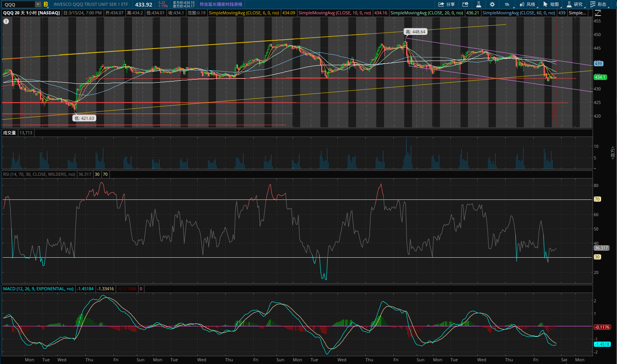Viewport: 617px width, 364px height.
Task: Click the RSI header overbought value 70
Action: pos(105,174)
